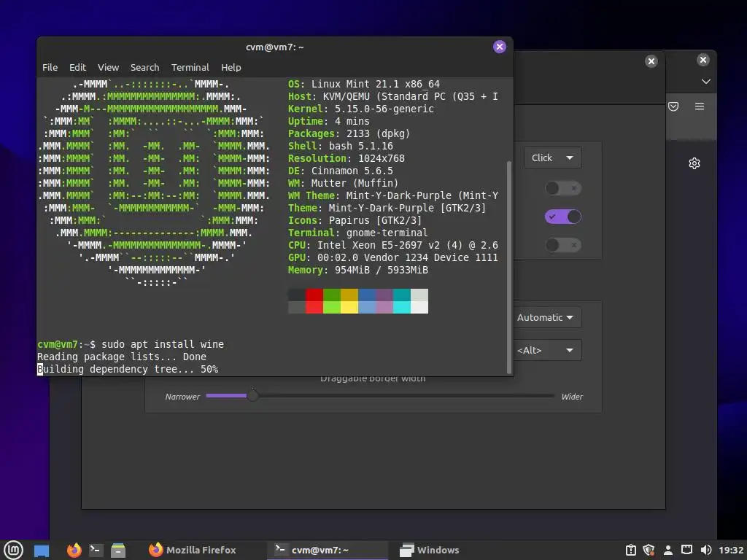
Task: Open the Terminal menu in menu bar
Action: click(190, 67)
